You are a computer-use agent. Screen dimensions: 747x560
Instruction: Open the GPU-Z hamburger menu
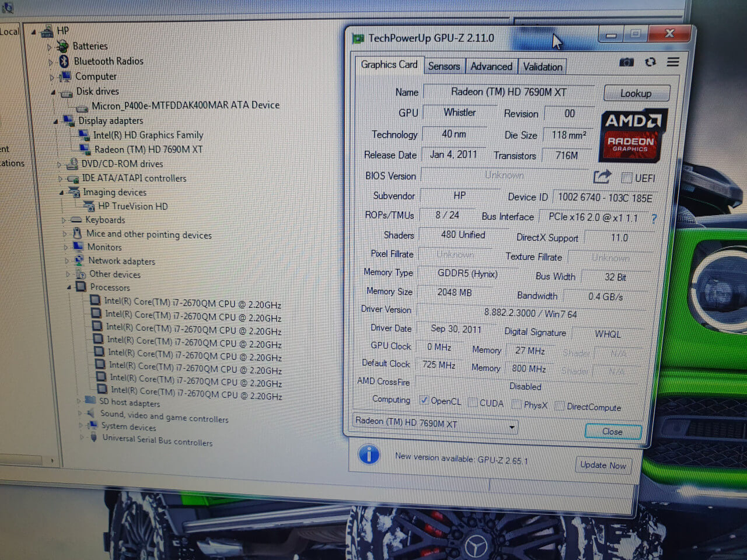click(673, 62)
